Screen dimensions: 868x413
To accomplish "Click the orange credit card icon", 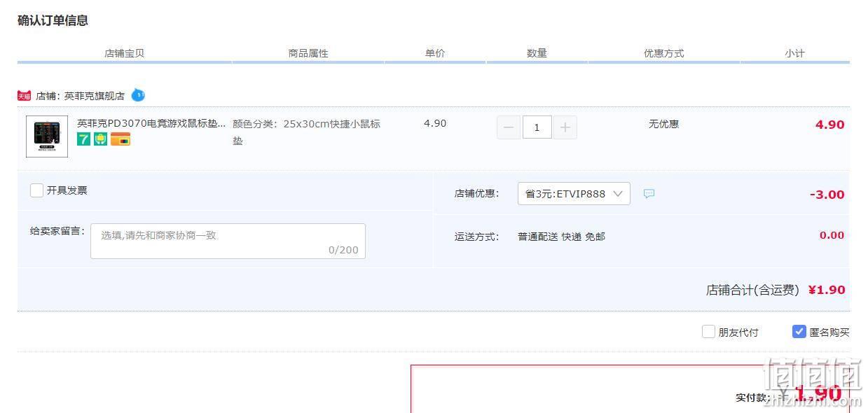I will (x=120, y=139).
